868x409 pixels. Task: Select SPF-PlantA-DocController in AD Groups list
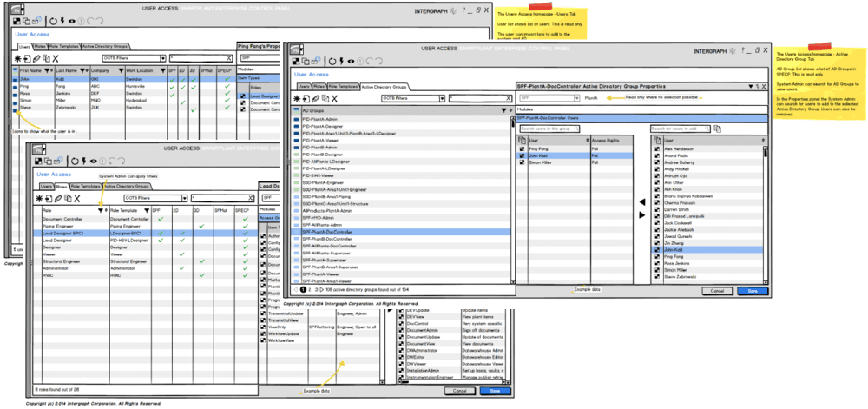[x=402, y=232]
